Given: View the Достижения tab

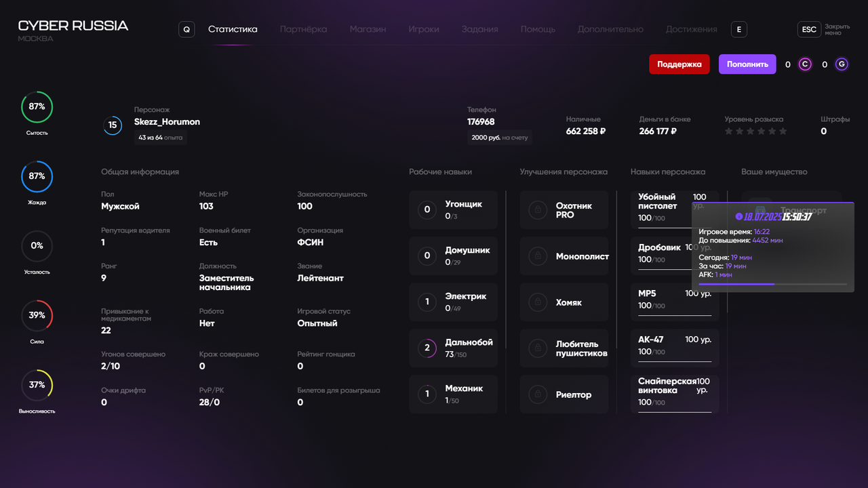Looking at the screenshot, I should [692, 29].
